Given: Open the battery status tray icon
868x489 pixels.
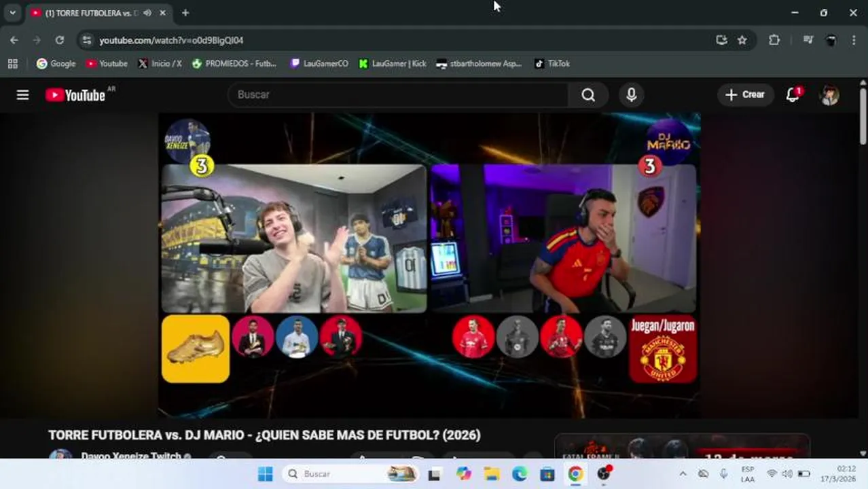Looking at the screenshot, I should tap(803, 474).
